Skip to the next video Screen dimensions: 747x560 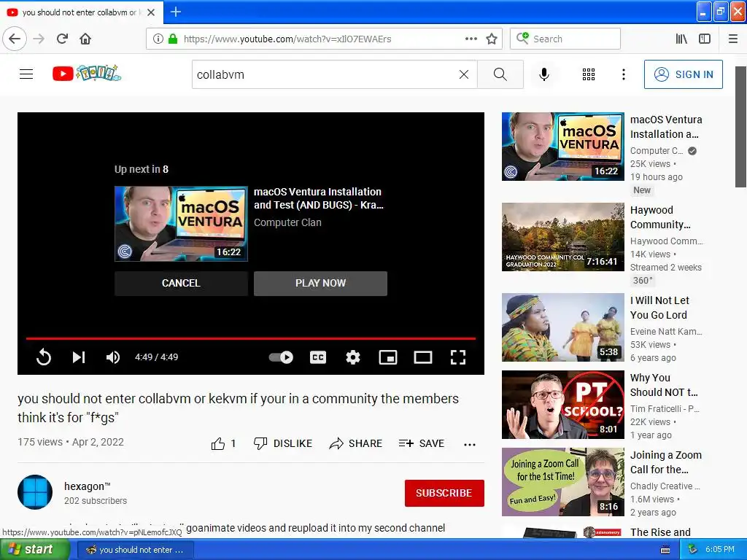coord(79,357)
